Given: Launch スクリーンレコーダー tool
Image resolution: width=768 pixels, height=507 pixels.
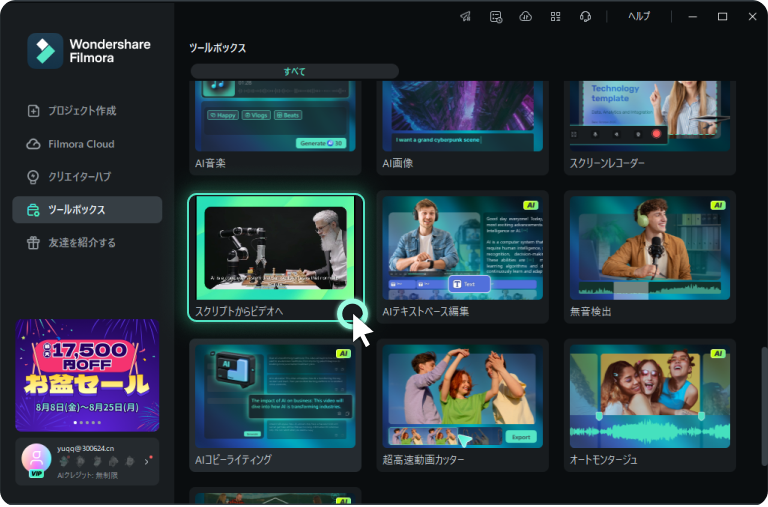Looking at the screenshot, I should pyautogui.click(x=649, y=127).
